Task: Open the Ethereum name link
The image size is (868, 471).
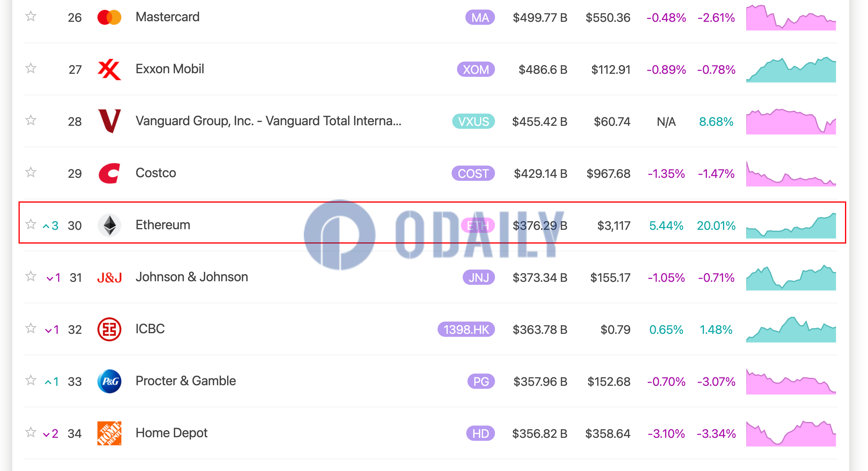Action: coord(163,225)
